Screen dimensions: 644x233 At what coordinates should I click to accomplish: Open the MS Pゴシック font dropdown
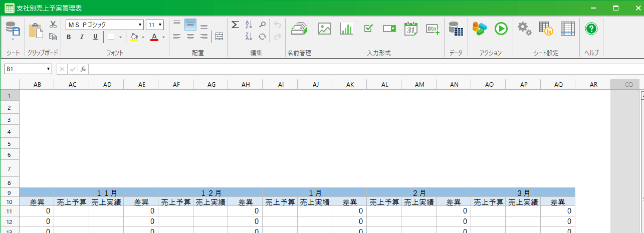140,25
